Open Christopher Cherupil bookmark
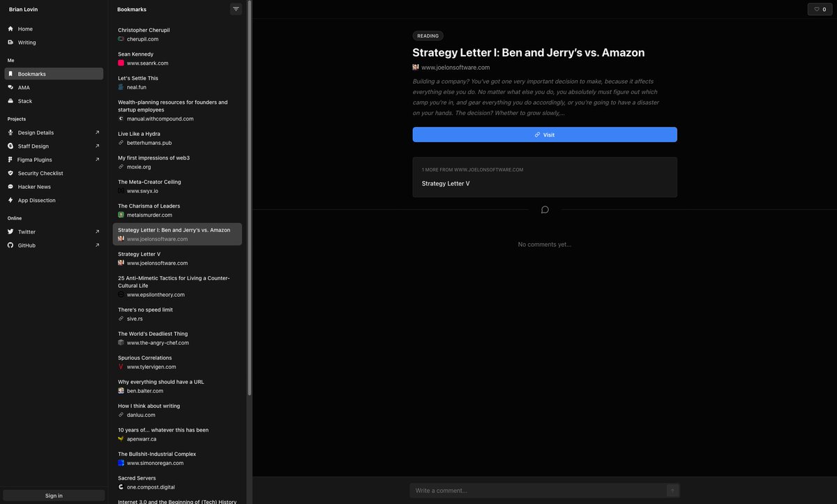Viewport: 837px width, 504px height. click(x=177, y=34)
